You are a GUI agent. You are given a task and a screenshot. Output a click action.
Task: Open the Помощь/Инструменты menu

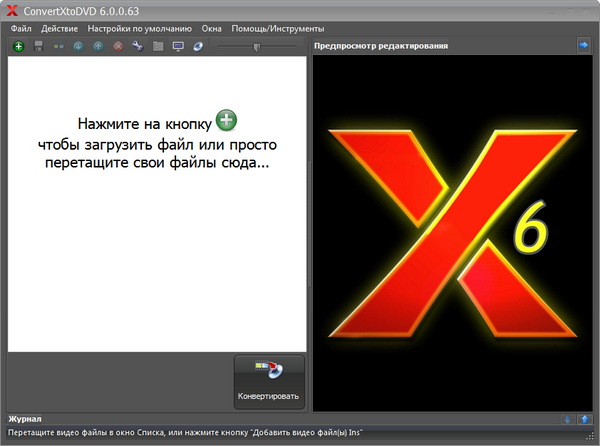click(277, 29)
